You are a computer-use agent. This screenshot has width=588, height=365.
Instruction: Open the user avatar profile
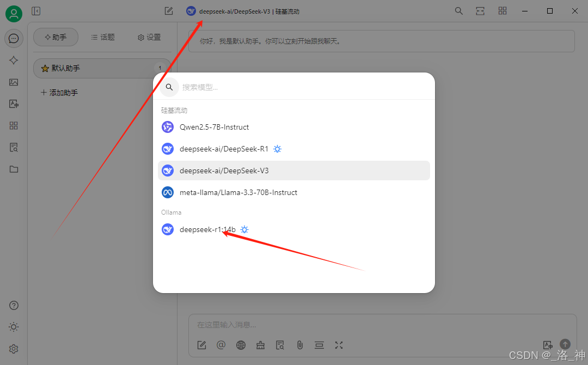coord(14,14)
